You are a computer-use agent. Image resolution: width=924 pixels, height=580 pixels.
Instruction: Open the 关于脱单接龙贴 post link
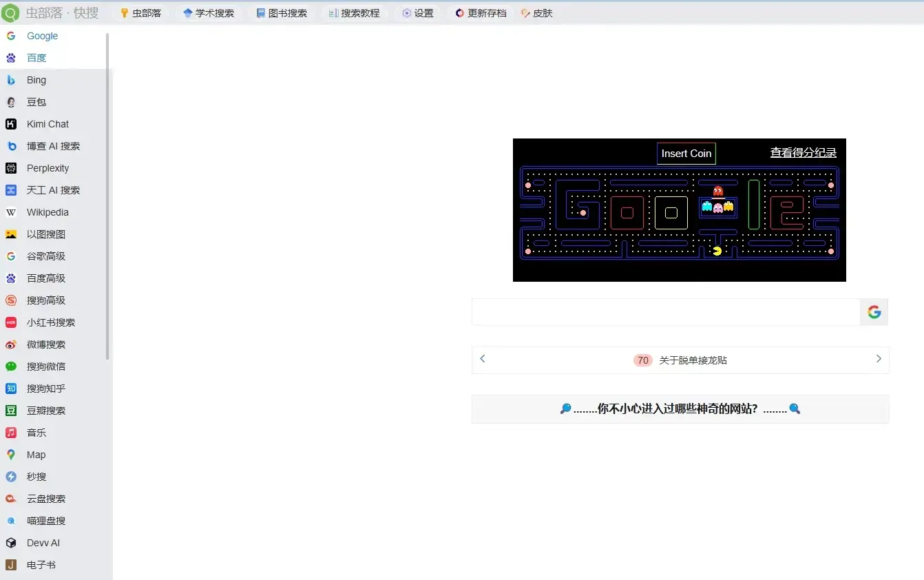[693, 360]
